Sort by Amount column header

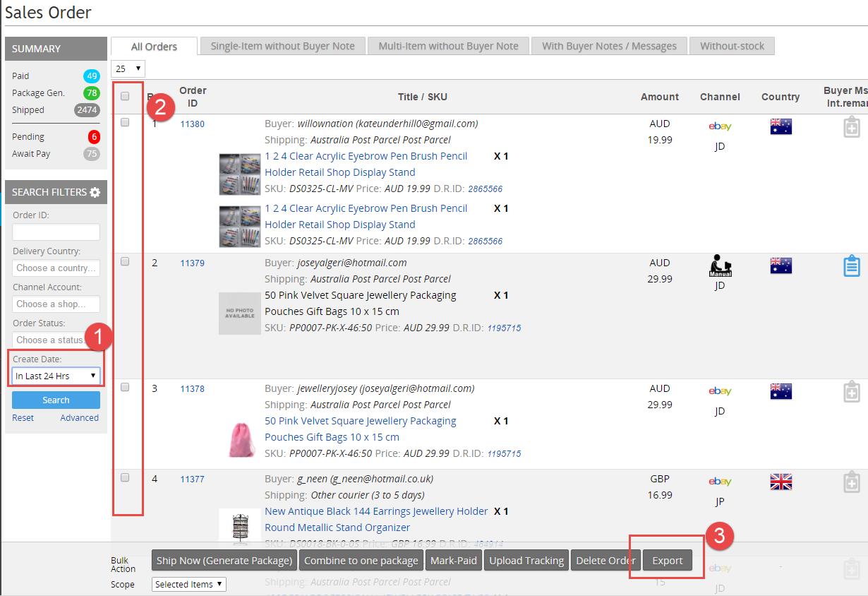(659, 97)
